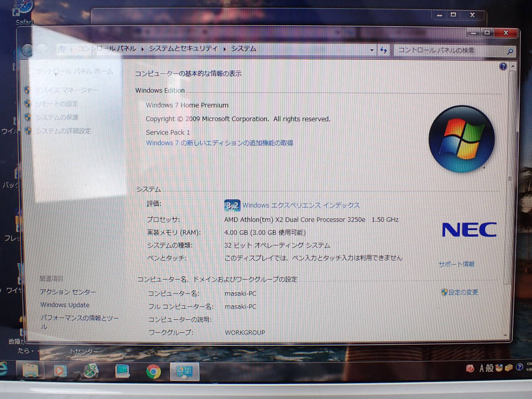Launch Windows Media Player from taskbar
Image resolution: width=532 pixels, height=399 pixels.
click(x=60, y=371)
